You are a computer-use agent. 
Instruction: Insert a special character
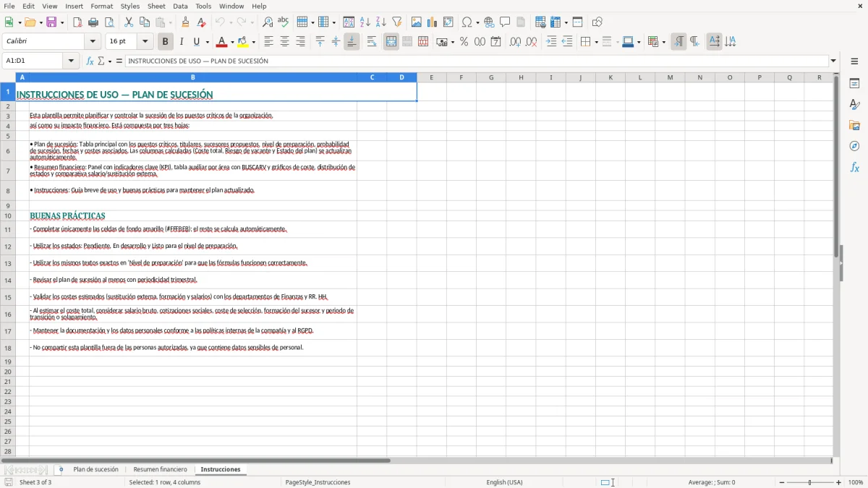[x=467, y=22]
